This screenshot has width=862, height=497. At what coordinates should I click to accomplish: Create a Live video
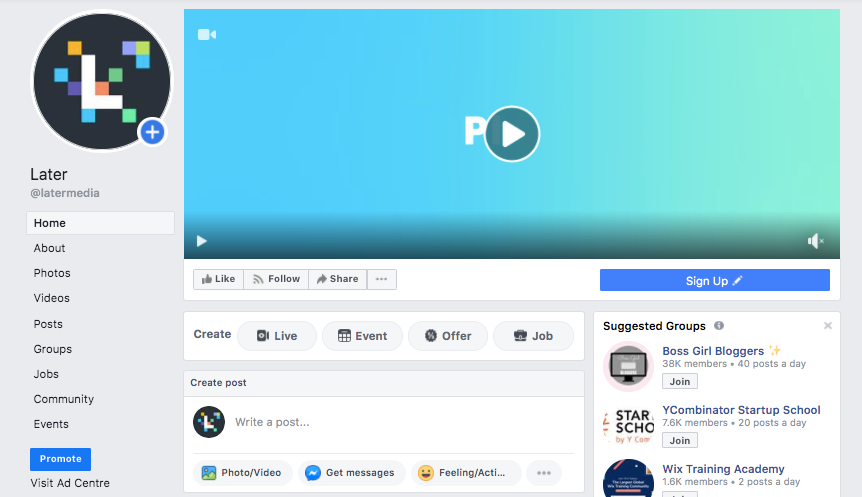(x=277, y=336)
